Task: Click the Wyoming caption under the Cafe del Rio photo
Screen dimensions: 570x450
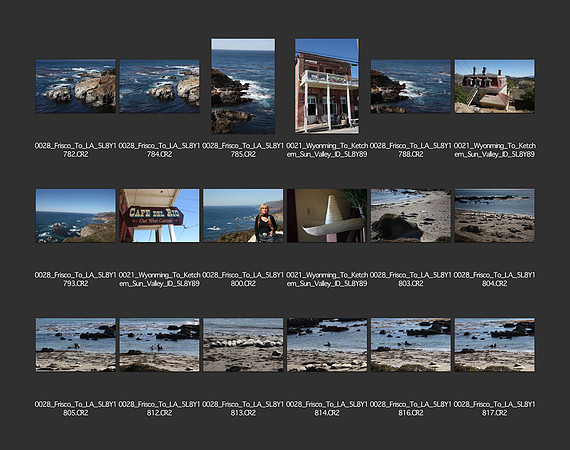Action: pyautogui.click(x=159, y=279)
